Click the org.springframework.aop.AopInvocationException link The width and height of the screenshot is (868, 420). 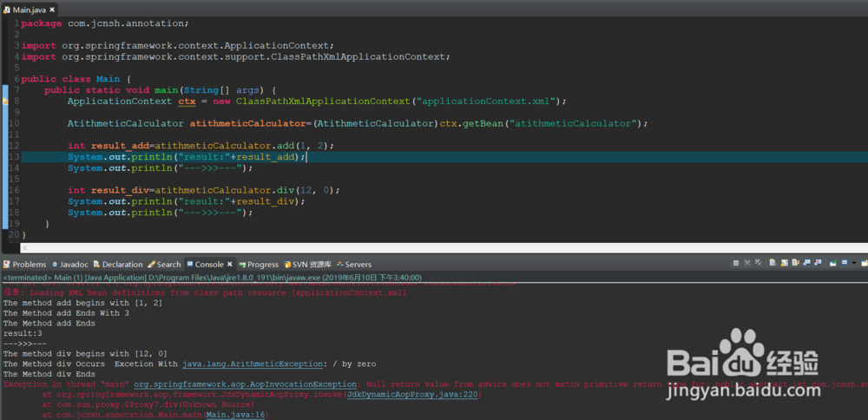(245, 384)
